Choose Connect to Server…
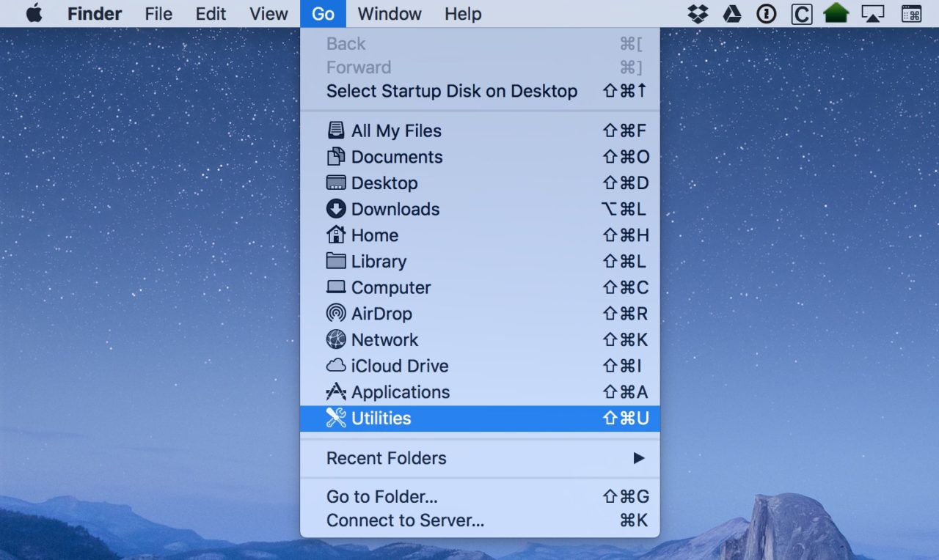 pos(480,520)
